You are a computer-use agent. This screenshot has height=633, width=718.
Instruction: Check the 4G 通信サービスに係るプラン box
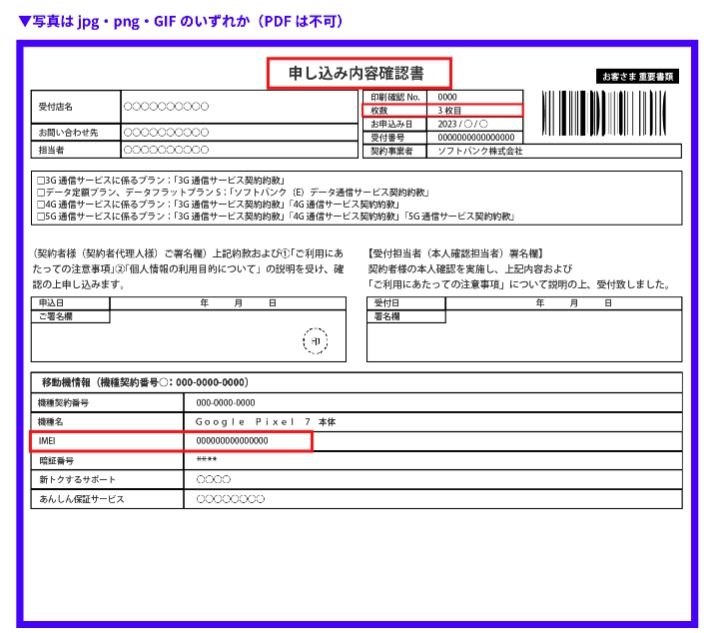(41, 204)
